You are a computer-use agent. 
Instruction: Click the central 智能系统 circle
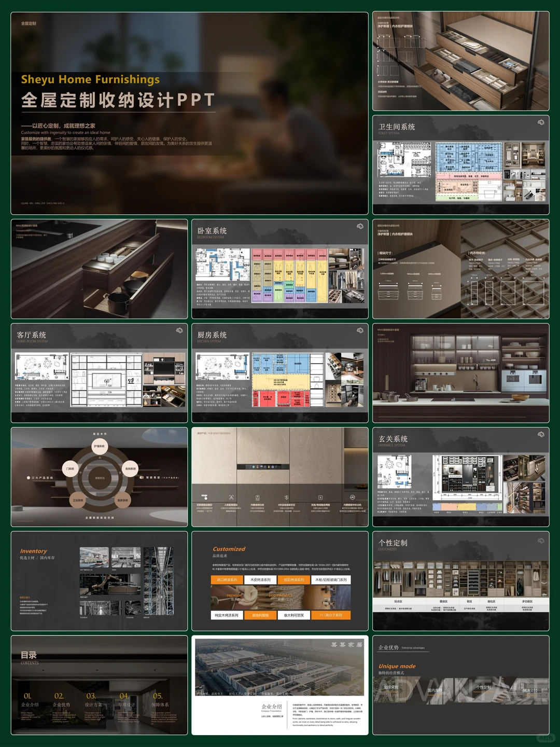(100, 478)
